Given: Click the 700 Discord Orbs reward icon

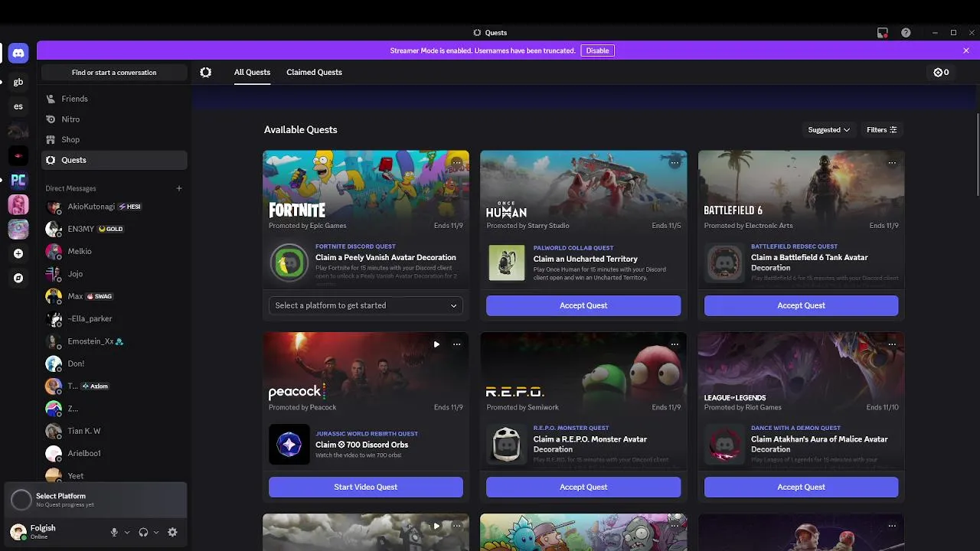Looking at the screenshot, I should click(x=289, y=445).
